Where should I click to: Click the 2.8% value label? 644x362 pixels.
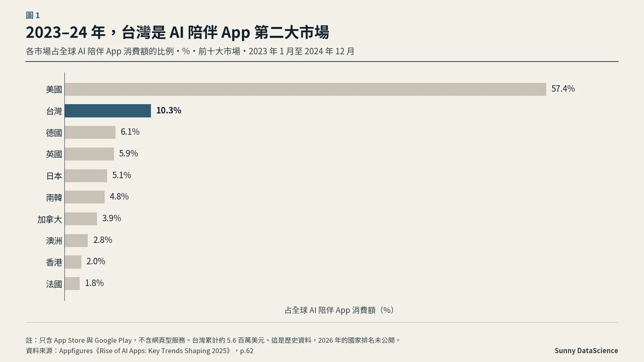click(103, 240)
